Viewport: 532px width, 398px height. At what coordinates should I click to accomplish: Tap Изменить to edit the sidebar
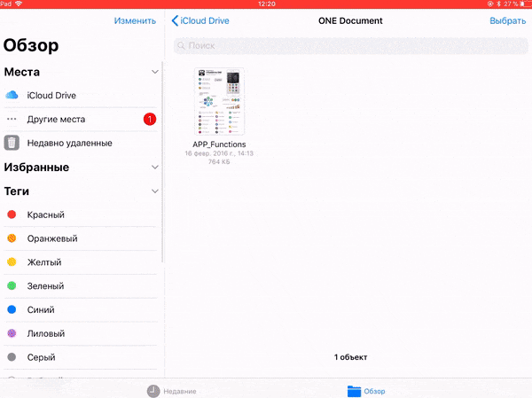[135, 20]
